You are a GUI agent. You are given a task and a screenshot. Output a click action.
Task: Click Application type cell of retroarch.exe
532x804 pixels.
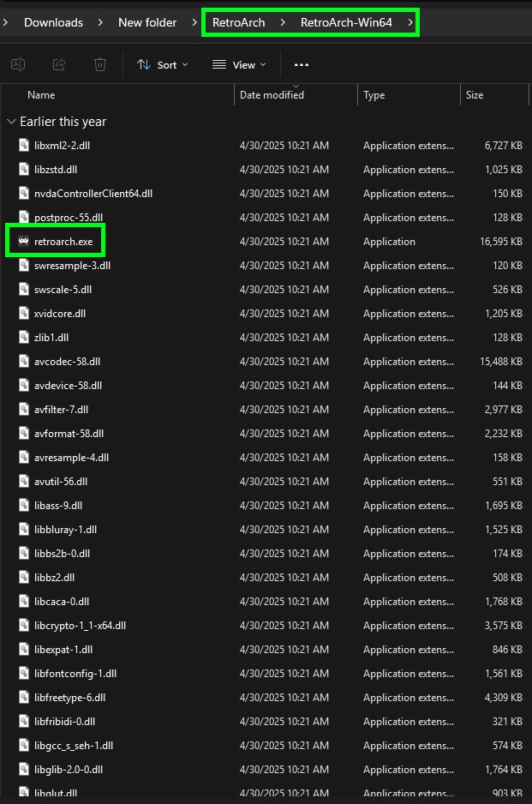pos(389,242)
